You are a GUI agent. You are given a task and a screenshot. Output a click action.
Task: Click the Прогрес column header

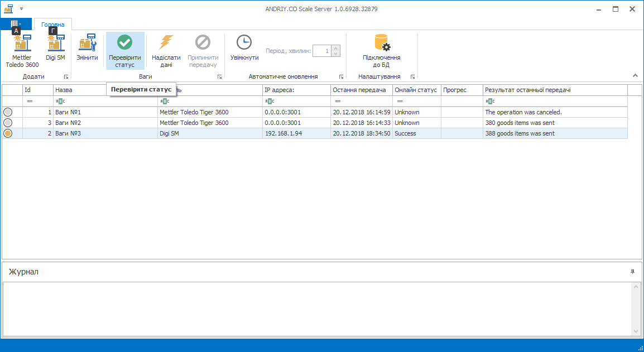tap(462, 90)
